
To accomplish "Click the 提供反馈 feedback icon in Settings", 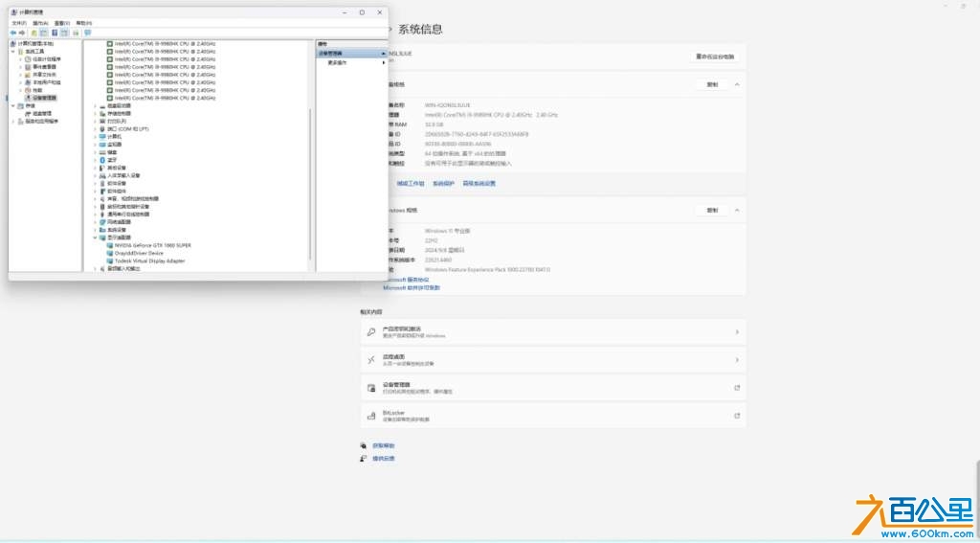I will [x=363, y=459].
